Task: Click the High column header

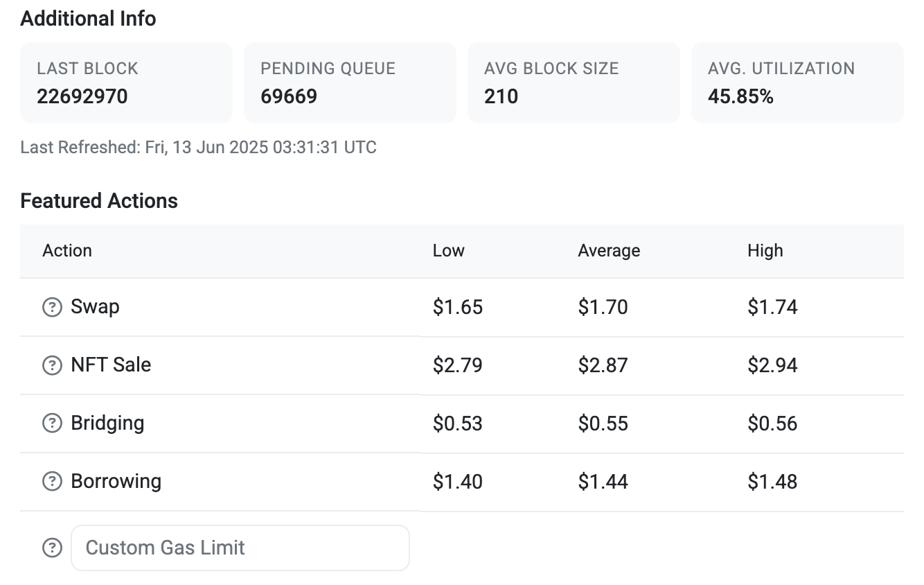Action: click(x=765, y=251)
